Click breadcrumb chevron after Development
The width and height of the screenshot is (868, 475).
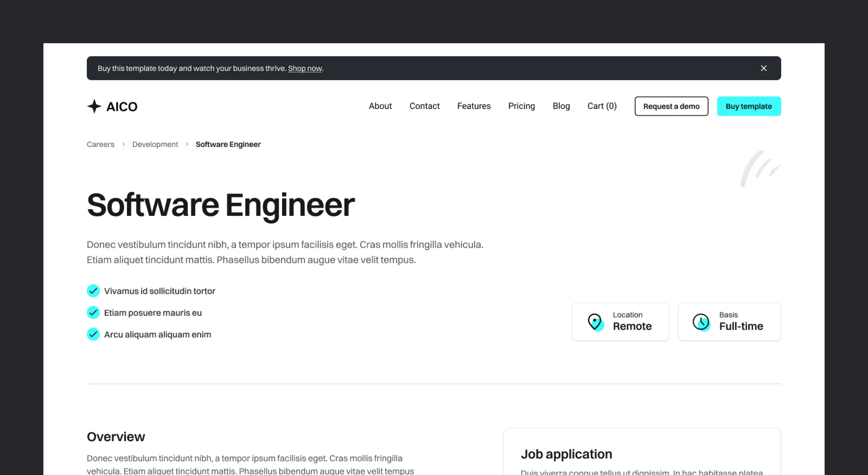[x=187, y=144]
